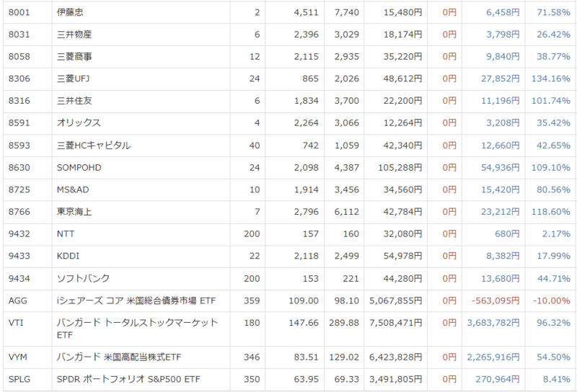
Task: Click 54,978円 valuation for KDDI
Action: (402, 256)
